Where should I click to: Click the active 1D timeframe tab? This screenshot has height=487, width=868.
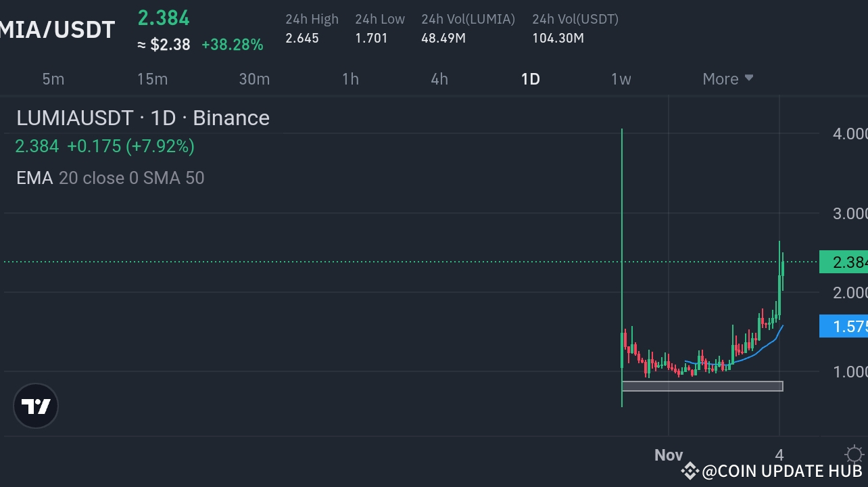click(530, 78)
